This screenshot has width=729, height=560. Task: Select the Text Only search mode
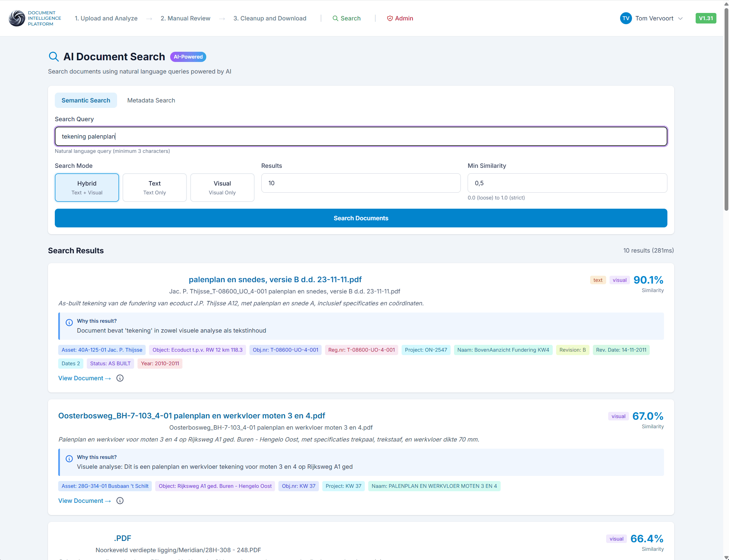pos(154,187)
